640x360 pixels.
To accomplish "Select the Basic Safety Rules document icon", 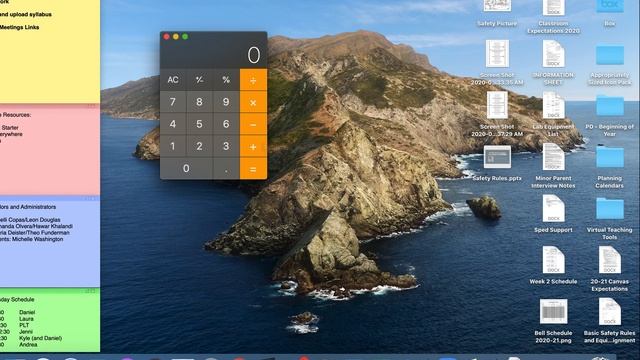I will click(x=610, y=311).
